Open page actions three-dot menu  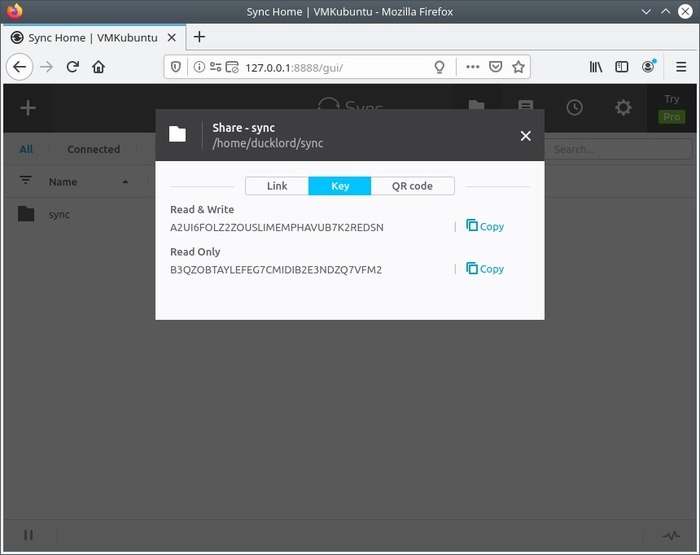click(472, 67)
